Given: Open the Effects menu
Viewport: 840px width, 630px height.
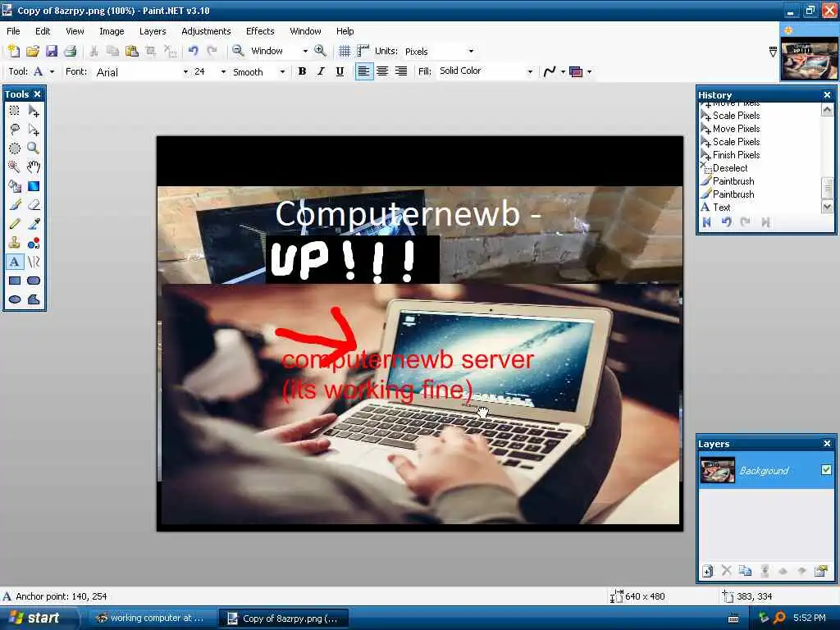Looking at the screenshot, I should 260,31.
